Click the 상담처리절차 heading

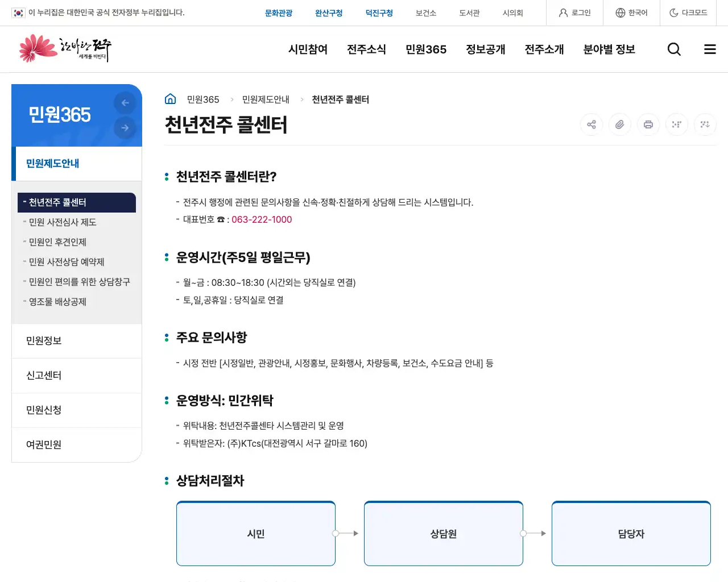pyautogui.click(x=210, y=481)
